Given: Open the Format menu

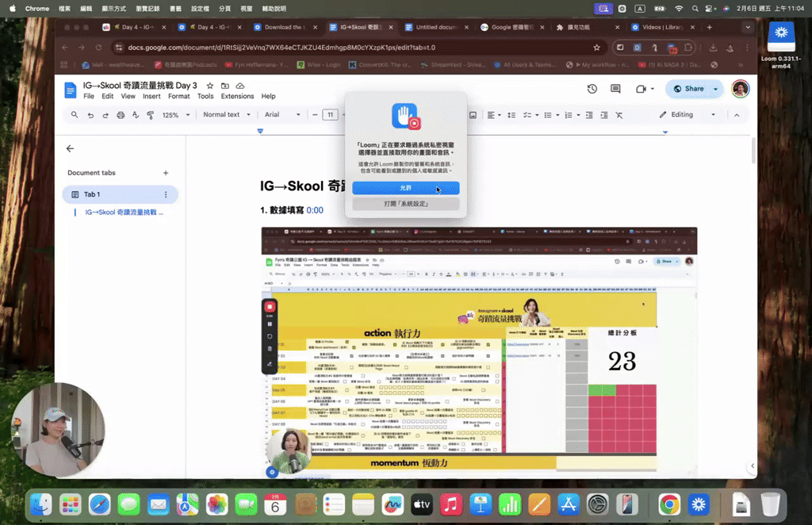Looking at the screenshot, I should pos(178,96).
